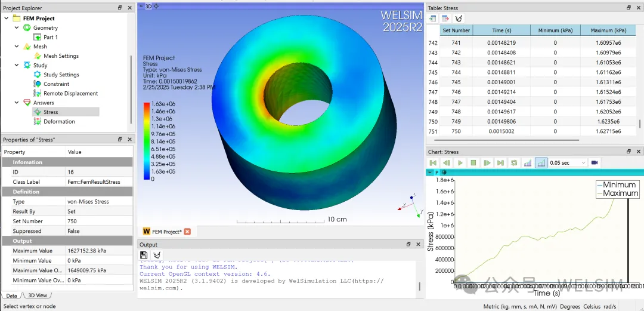Screen dimensions: 644x311
Task: Click the Deformation result icon
Action: pos(38,121)
